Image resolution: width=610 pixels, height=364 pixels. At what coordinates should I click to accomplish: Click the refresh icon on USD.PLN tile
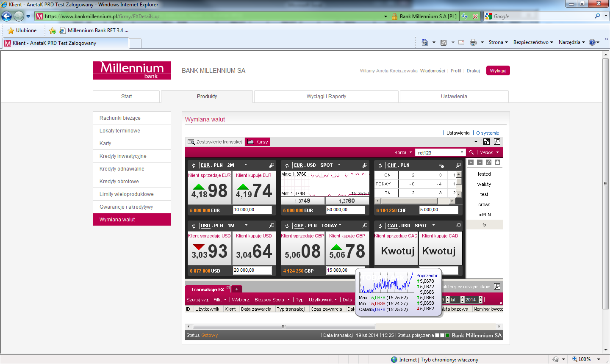tap(194, 226)
